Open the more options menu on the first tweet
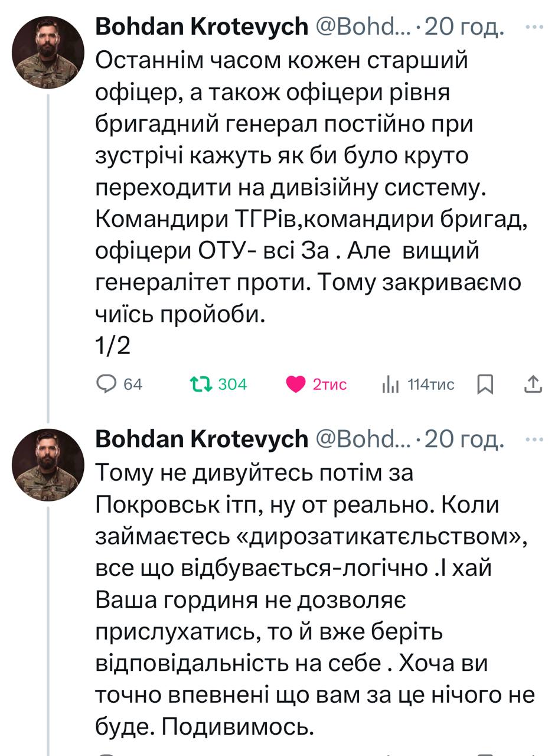 (x=534, y=27)
